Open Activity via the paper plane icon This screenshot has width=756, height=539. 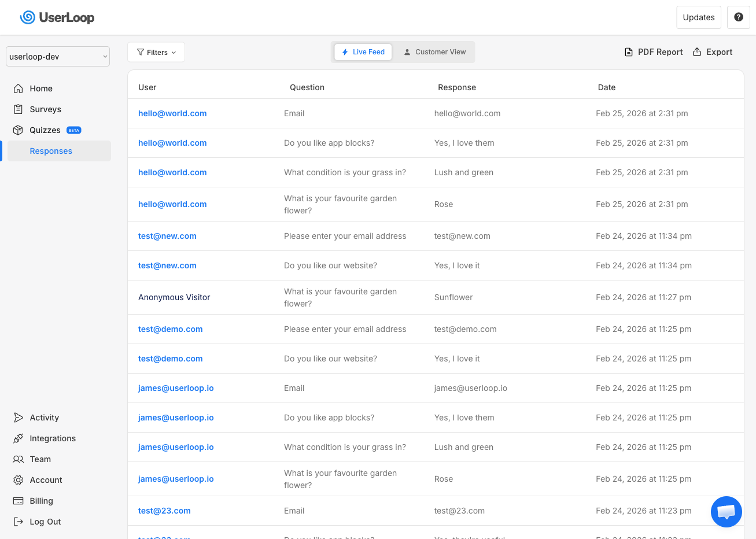19,417
